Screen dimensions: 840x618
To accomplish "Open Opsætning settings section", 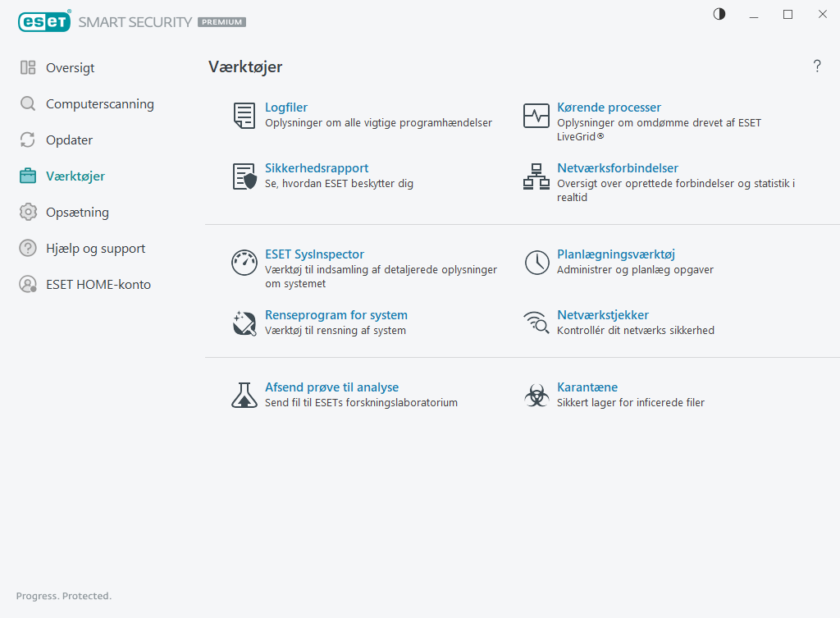I will pos(77,213).
